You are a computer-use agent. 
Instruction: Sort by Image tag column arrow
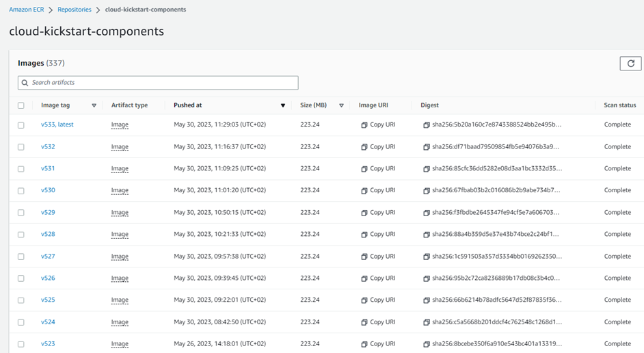click(x=94, y=105)
